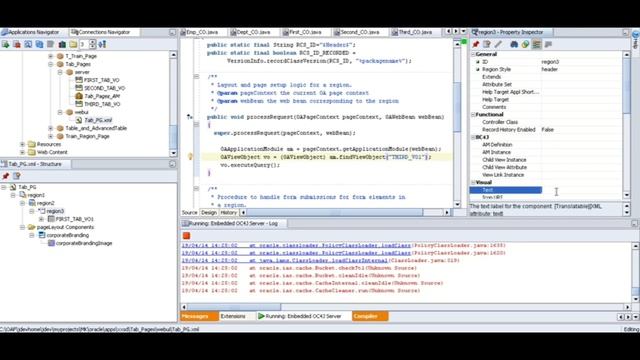The image size is (640, 360).
Task: Expand the Train_Region_Page node
Action: [51, 136]
